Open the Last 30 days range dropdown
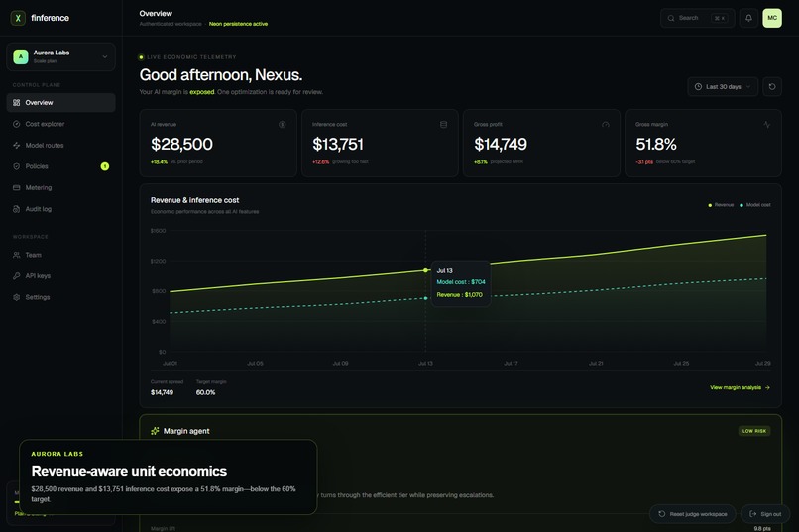 pyautogui.click(x=723, y=86)
